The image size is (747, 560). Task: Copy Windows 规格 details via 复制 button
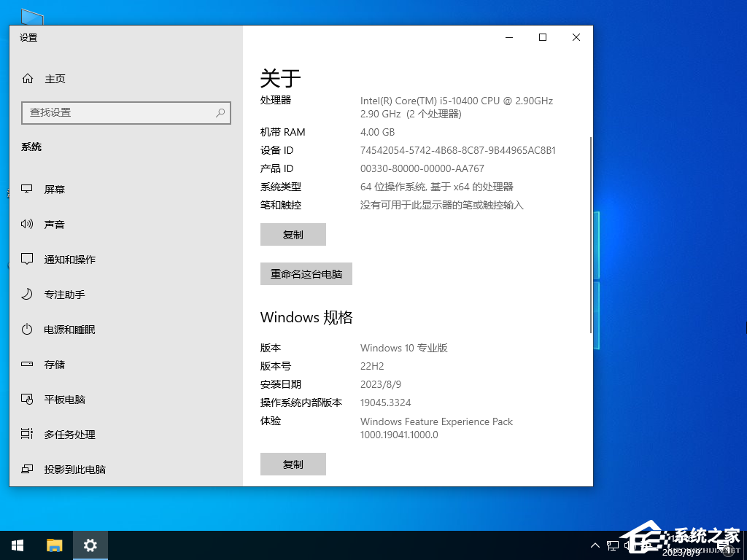(x=293, y=464)
